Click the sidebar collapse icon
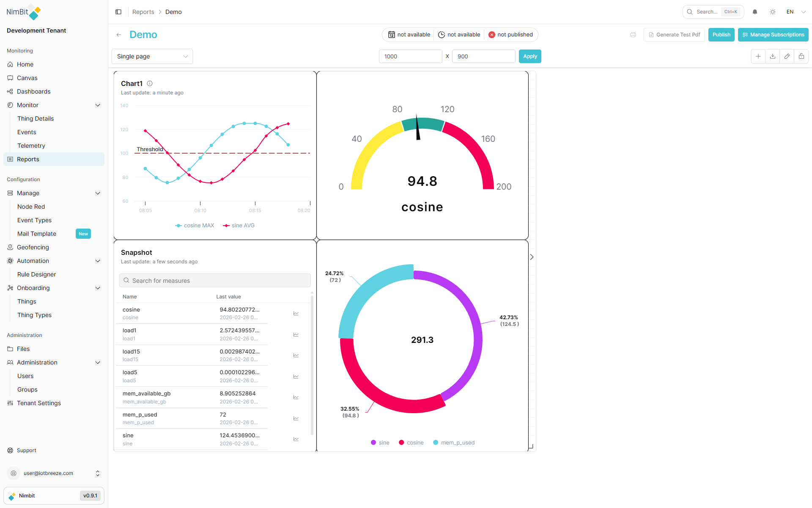 click(x=118, y=12)
